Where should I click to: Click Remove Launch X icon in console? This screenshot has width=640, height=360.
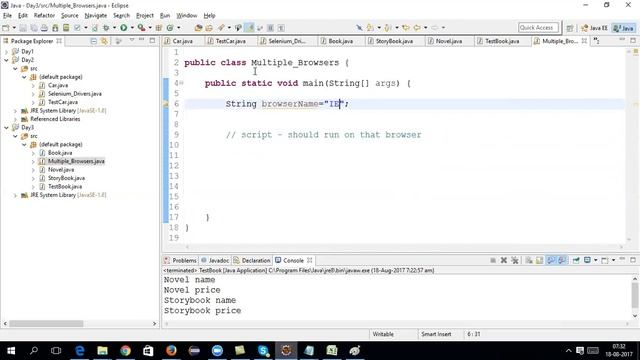point(504,260)
